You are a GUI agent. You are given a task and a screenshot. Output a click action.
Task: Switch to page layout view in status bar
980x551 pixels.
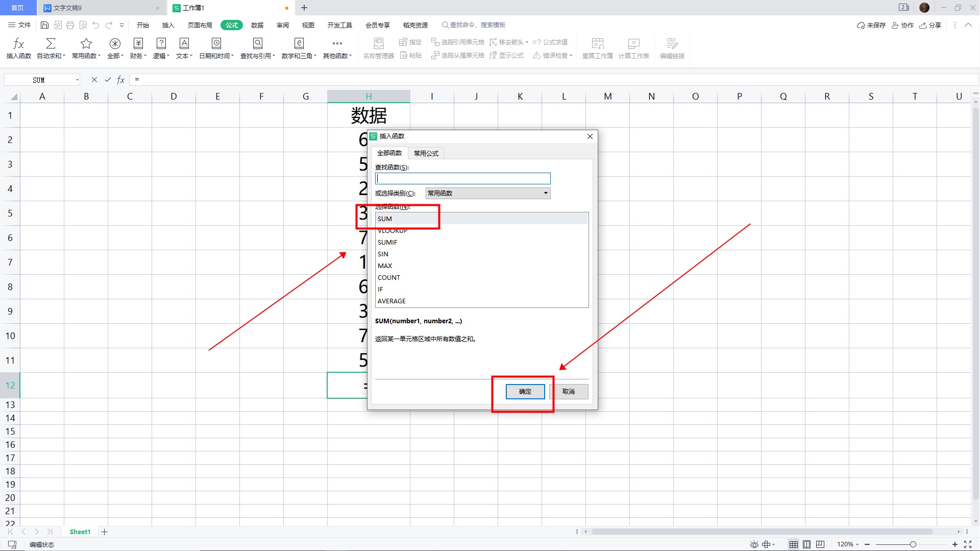point(806,544)
